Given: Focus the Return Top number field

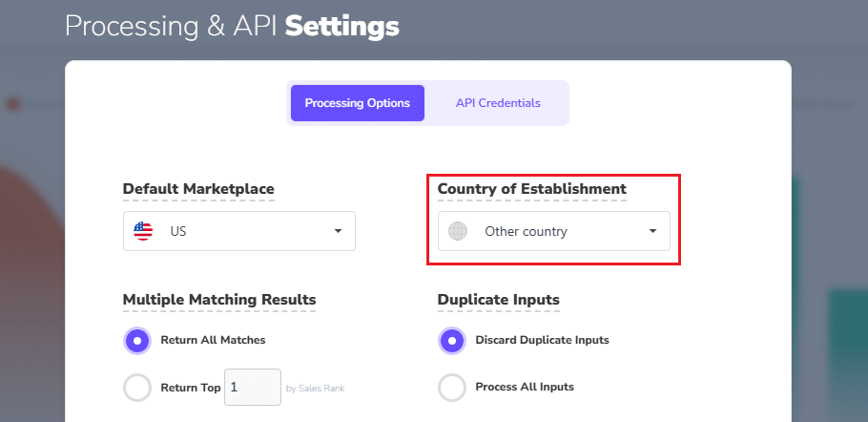Looking at the screenshot, I should click(252, 388).
